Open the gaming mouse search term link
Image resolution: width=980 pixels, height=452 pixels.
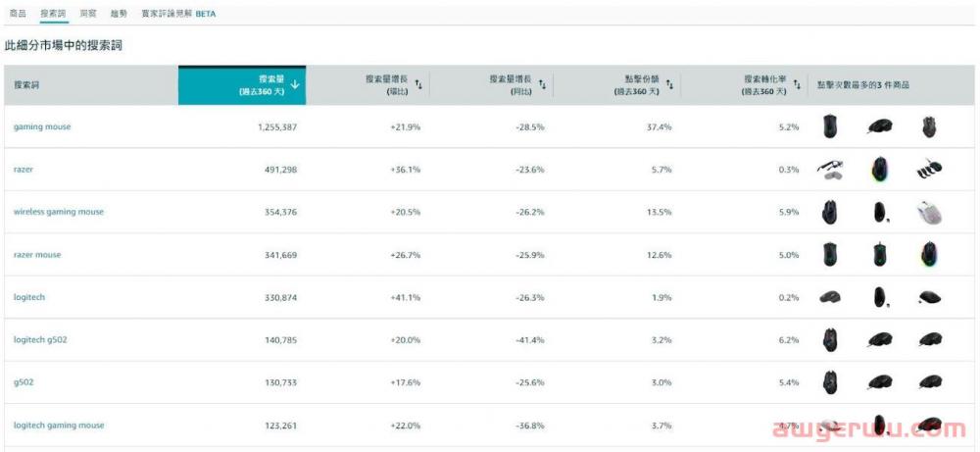[42, 126]
